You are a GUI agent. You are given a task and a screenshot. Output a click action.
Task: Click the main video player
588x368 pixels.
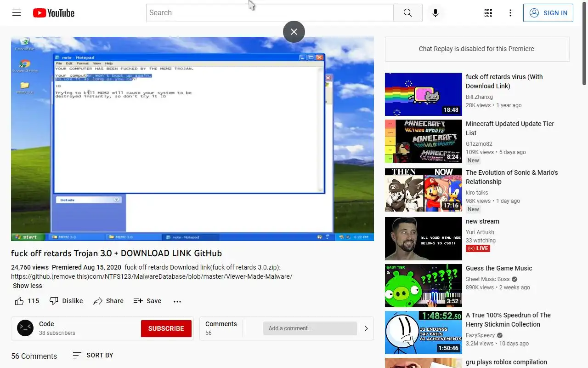pyautogui.click(x=192, y=139)
